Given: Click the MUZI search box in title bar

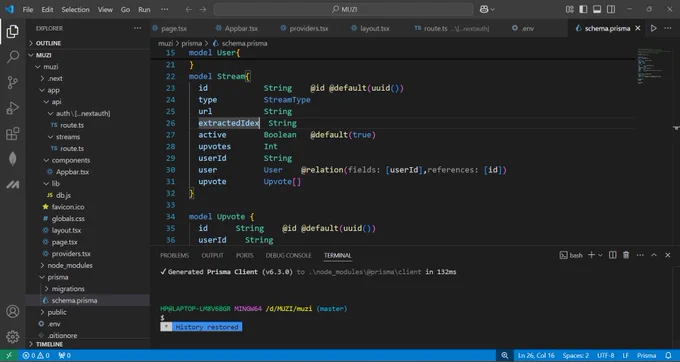Looking at the screenshot, I should [343, 9].
